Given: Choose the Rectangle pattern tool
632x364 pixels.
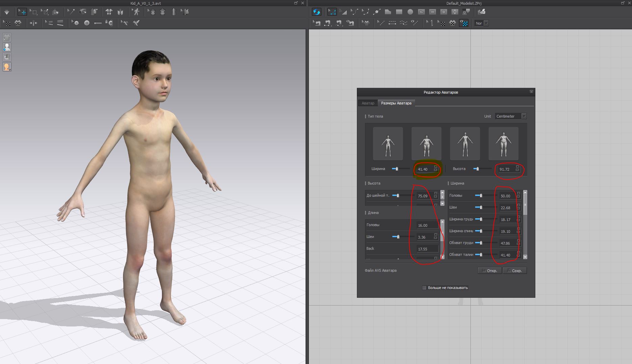Looking at the screenshot, I should coord(399,12).
